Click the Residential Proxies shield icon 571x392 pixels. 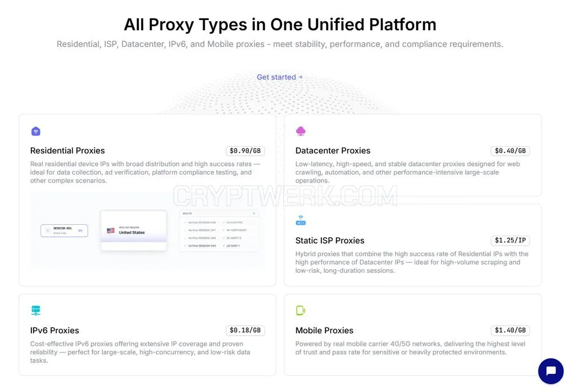(35, 131)
